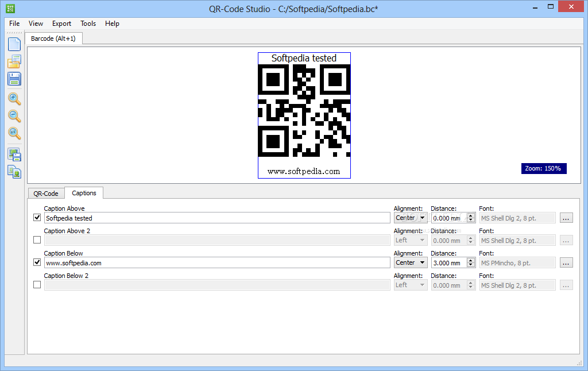Switch to the QR-Code tab
Viewport: 588px width, 371px height.
coord(46,194)
